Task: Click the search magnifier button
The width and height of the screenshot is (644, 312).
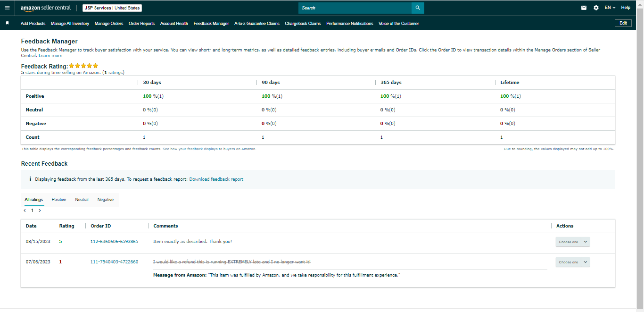Action: (x=418, y=8)
